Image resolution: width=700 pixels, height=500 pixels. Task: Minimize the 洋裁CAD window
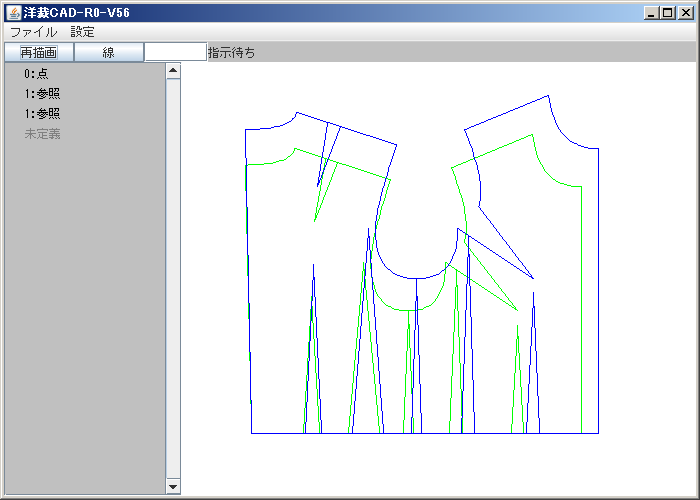pyautogui.click(x=651, y=13)
